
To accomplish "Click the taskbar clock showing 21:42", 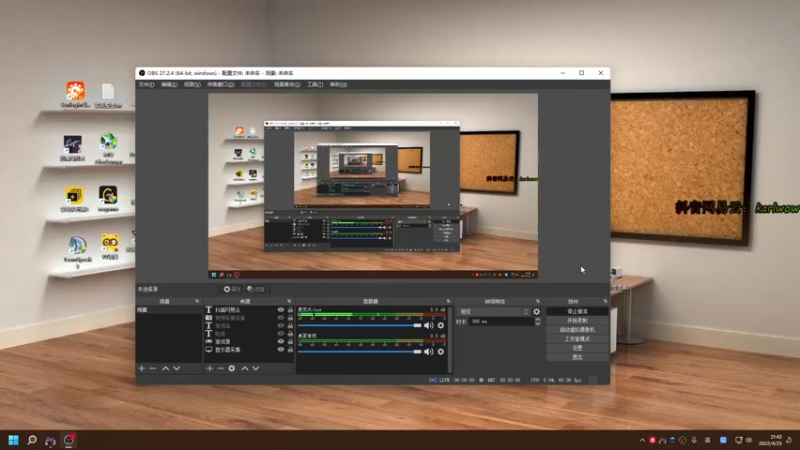I will [770, 440].
